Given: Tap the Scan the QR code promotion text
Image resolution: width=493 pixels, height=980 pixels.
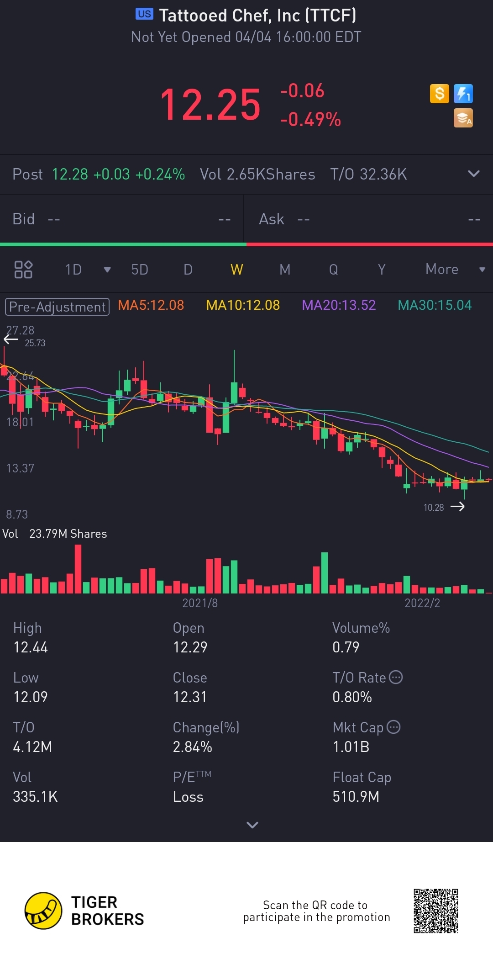Looking at the screenshot, I should pyautogui.click(x=316, y=911).
